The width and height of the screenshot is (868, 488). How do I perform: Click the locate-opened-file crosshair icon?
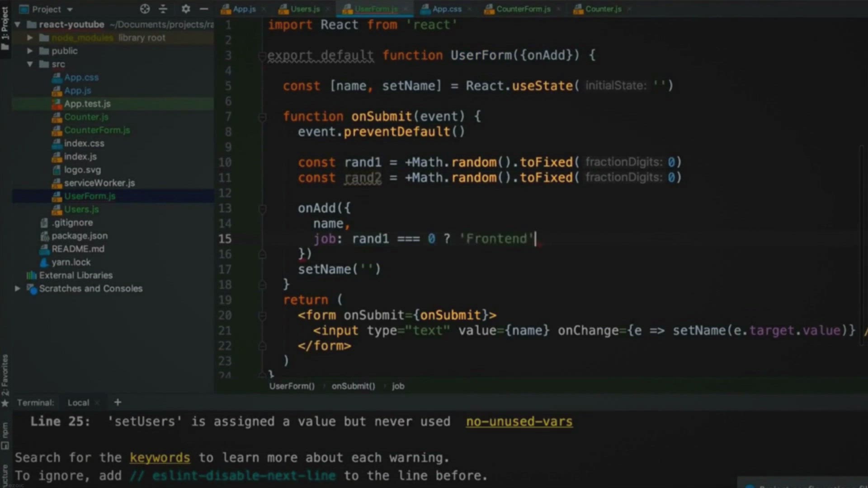tap(145, 9)
